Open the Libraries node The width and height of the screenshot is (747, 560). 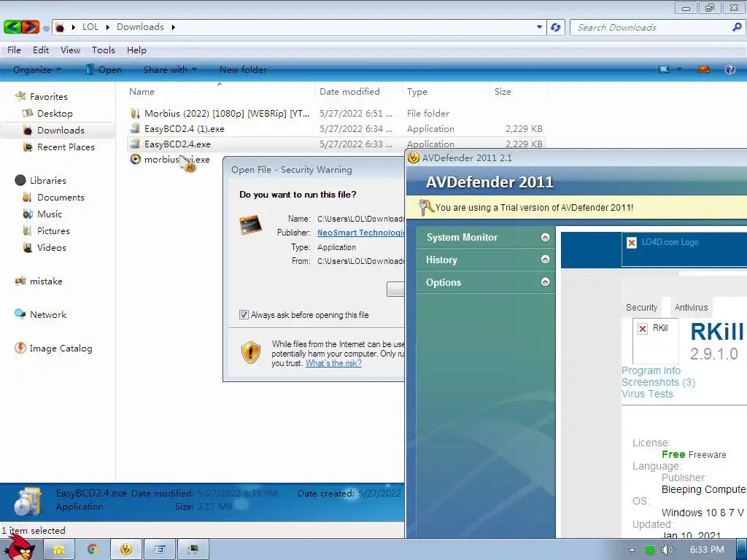pos(47,181)
